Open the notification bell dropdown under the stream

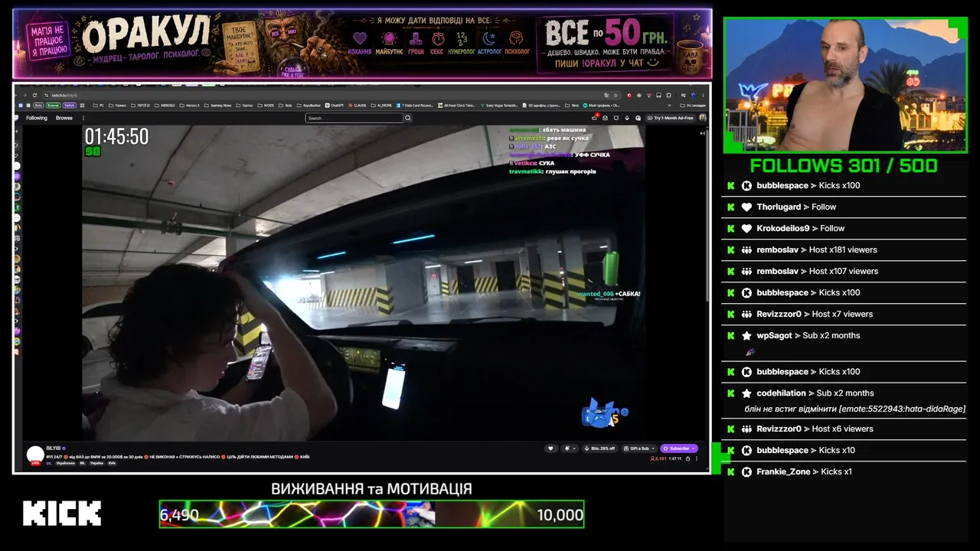point(570,448)
